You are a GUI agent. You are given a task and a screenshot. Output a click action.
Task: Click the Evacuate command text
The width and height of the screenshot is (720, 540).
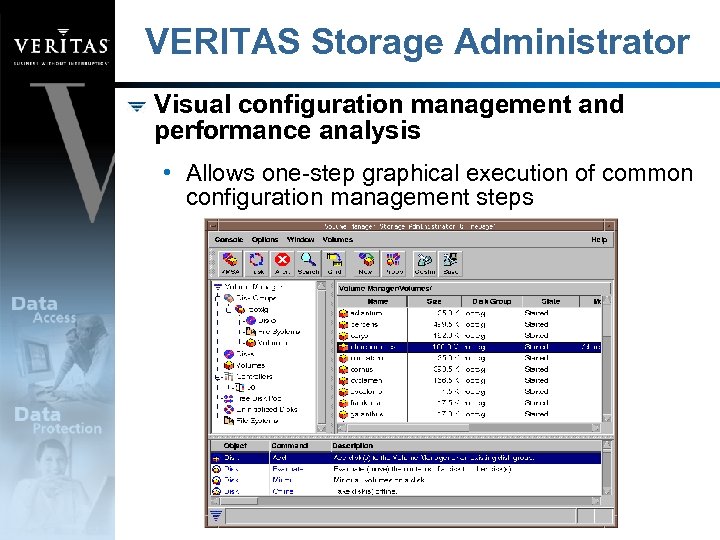click(287, 469)
